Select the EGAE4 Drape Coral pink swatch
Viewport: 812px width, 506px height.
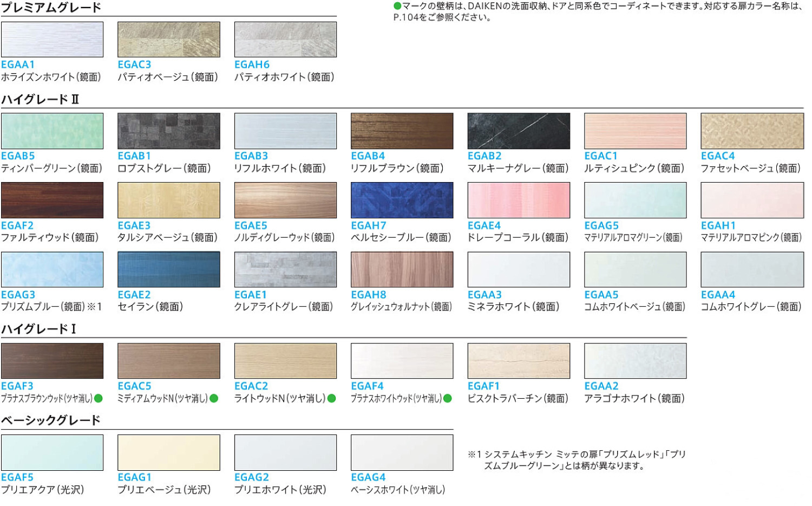tap(519, 200)
